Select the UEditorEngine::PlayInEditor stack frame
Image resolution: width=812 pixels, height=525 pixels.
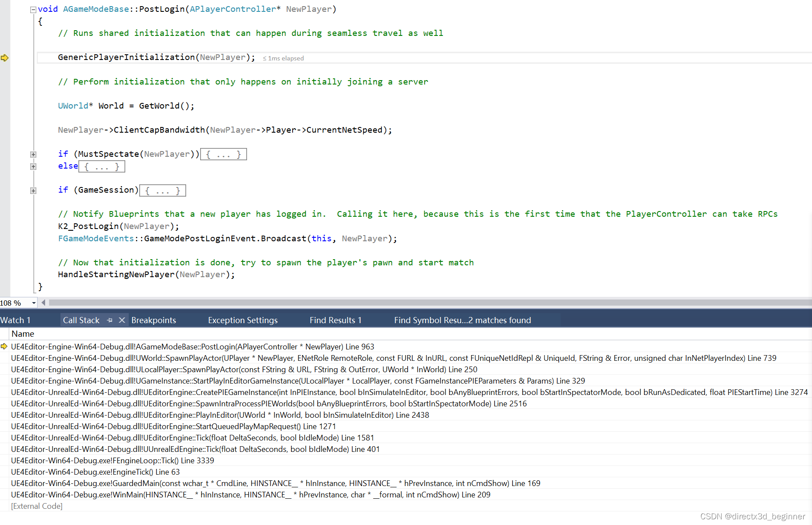(220, 415)
